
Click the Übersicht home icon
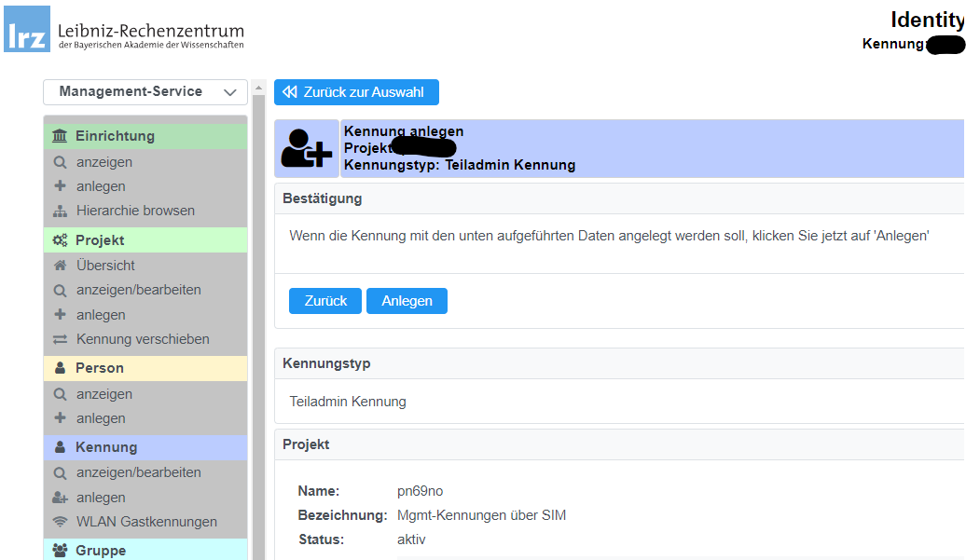[x=61, y=266]
